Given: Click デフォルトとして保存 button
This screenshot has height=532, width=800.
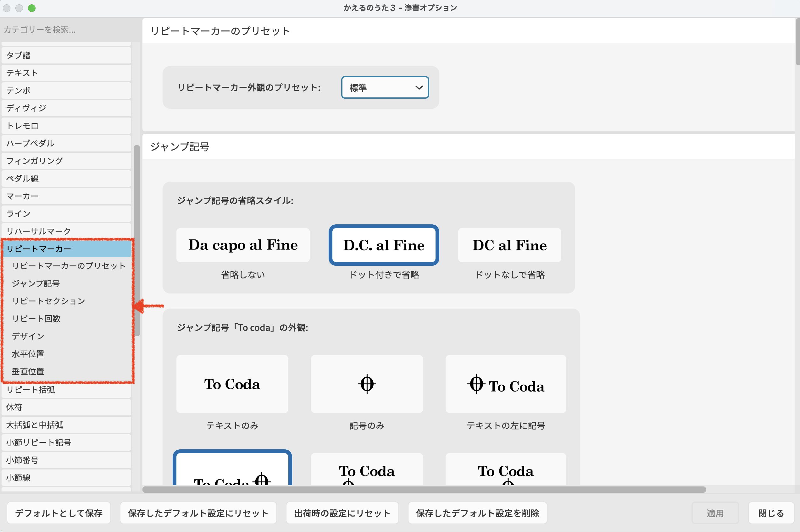Looking at the screenshot, I should tap(59, 513).
